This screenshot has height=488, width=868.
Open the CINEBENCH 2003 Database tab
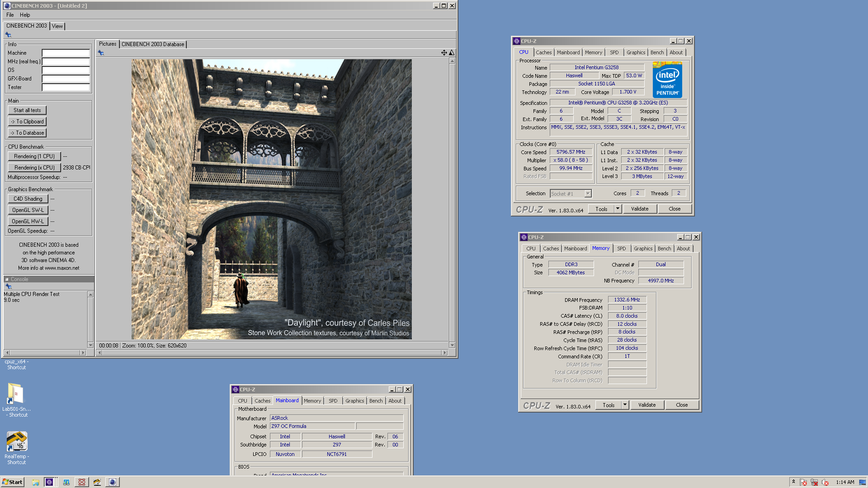tap(153, 44)
